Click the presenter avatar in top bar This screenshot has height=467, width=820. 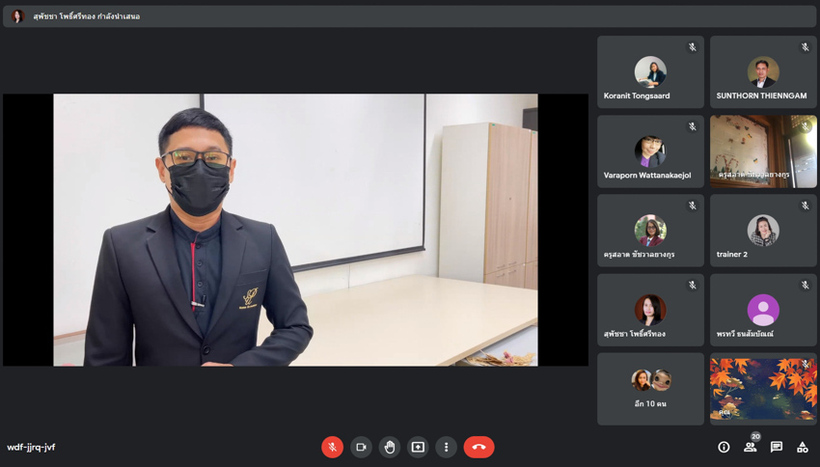pos(17,16)
